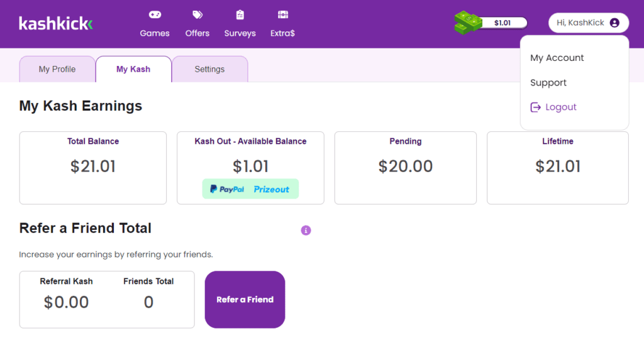Click the KashKick logo
The height and width of the screenshot is (343, 644).
56,24
